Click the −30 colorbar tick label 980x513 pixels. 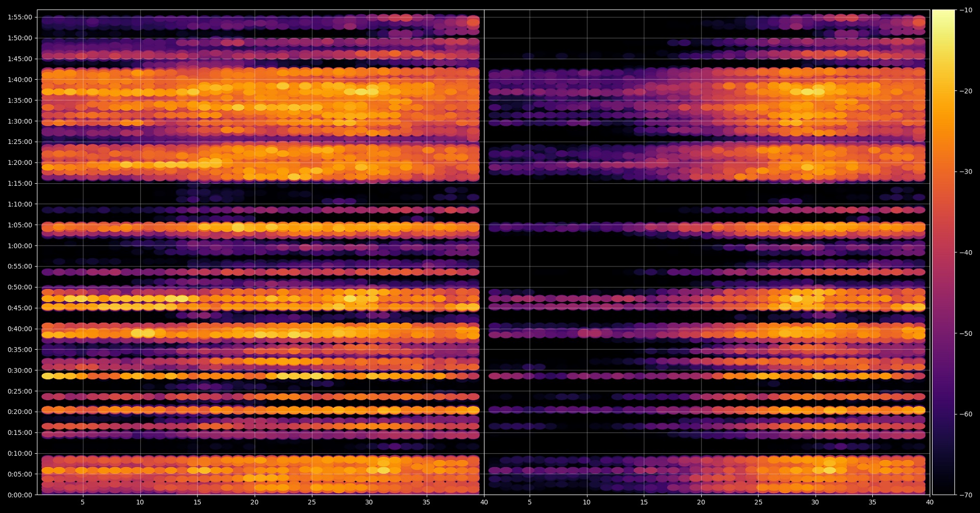[966, 172]
